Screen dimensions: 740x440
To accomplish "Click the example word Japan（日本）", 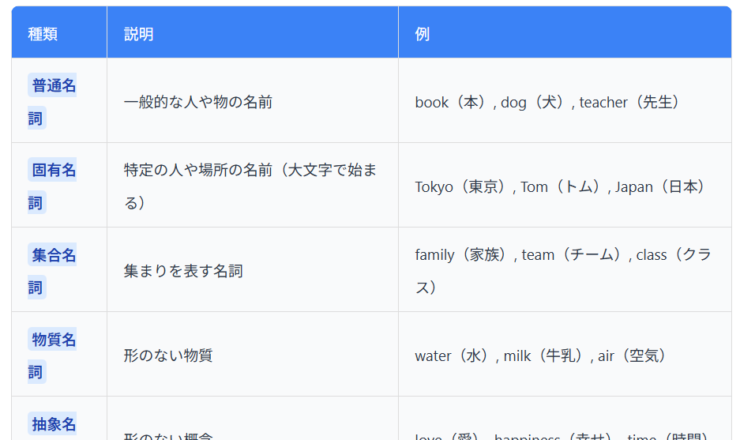I will click(x=661, y=187).
